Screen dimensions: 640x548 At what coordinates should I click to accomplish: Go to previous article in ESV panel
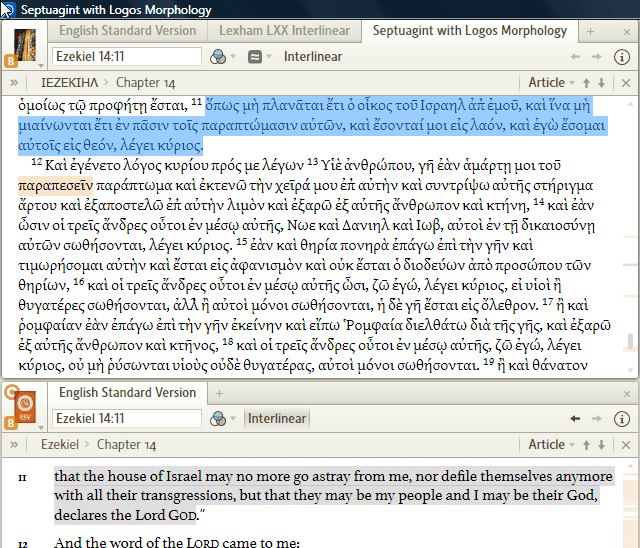(587, 445)
